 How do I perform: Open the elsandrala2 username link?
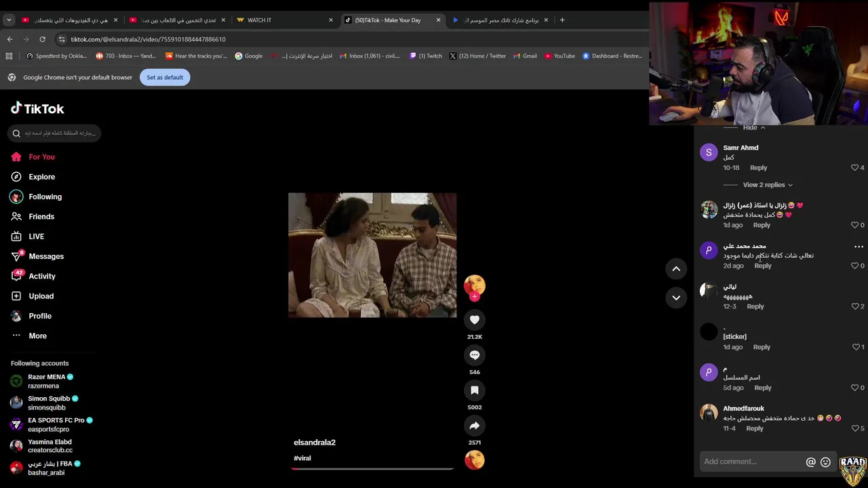coord(315,443)
